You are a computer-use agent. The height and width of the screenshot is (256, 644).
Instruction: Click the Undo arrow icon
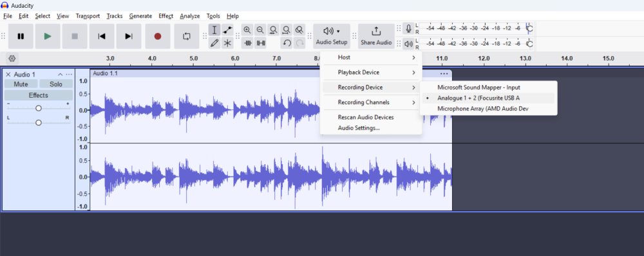tap(287, 42)
